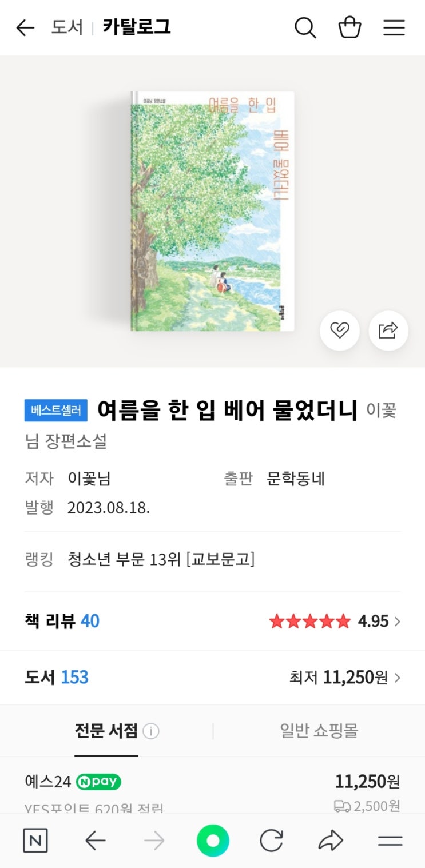Expand lowest price 11,250원 chevron
The image size is (425, 868).
(398, 678)
